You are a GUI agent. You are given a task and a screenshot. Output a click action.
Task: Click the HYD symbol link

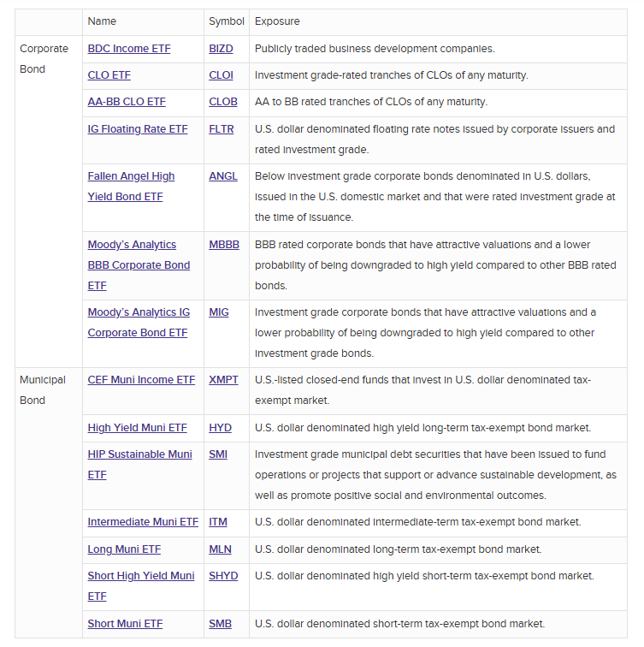pos(220,428)
